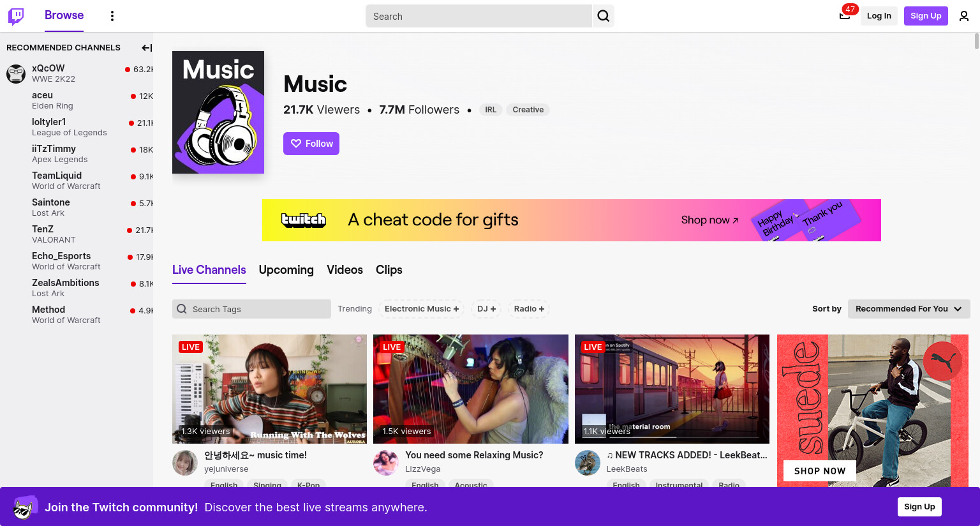Screen dimensions: 980x526
Task: Switch to the Live Channels tab
Action: tap(209, 270)
